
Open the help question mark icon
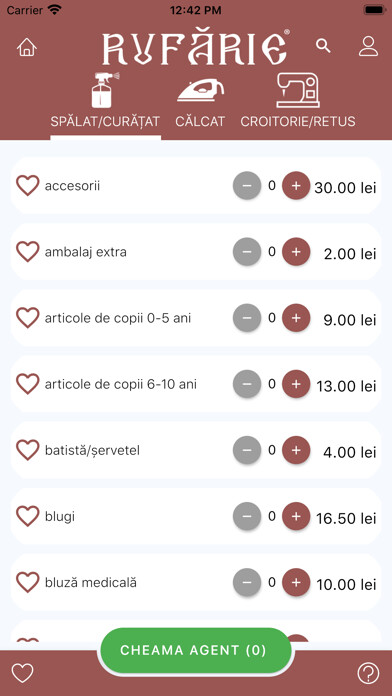[x=368, y=673]
